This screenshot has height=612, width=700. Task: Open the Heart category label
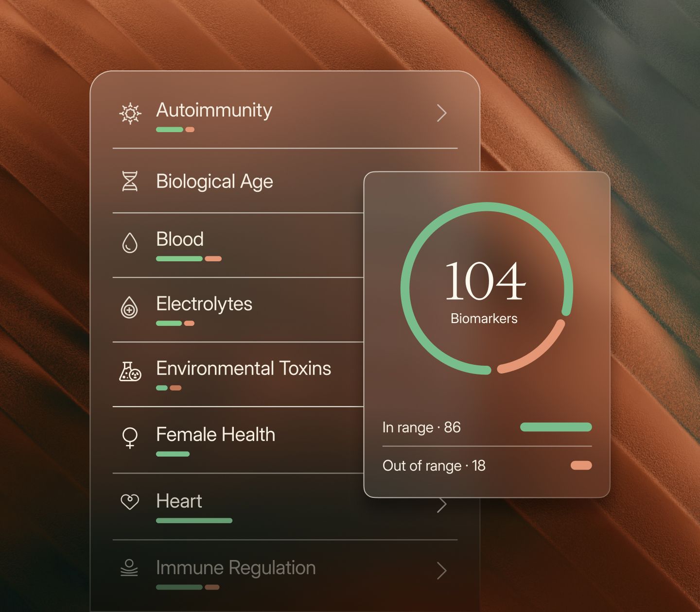(179, 501)
